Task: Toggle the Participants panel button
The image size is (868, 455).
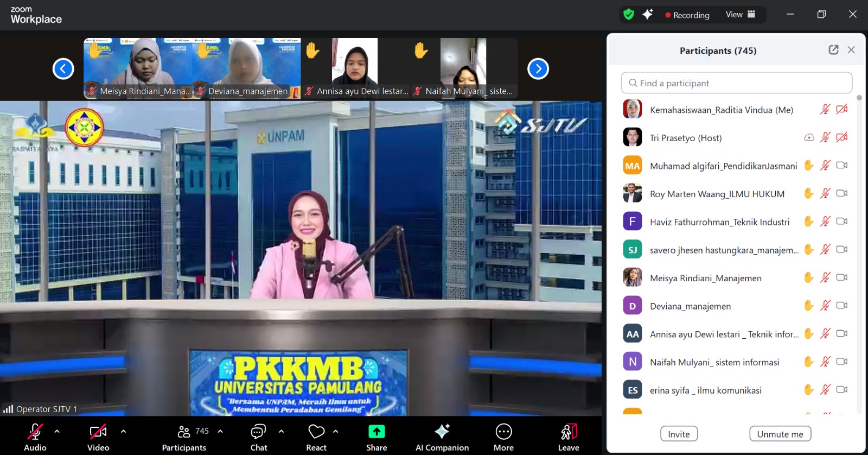Action: (184, 437)
